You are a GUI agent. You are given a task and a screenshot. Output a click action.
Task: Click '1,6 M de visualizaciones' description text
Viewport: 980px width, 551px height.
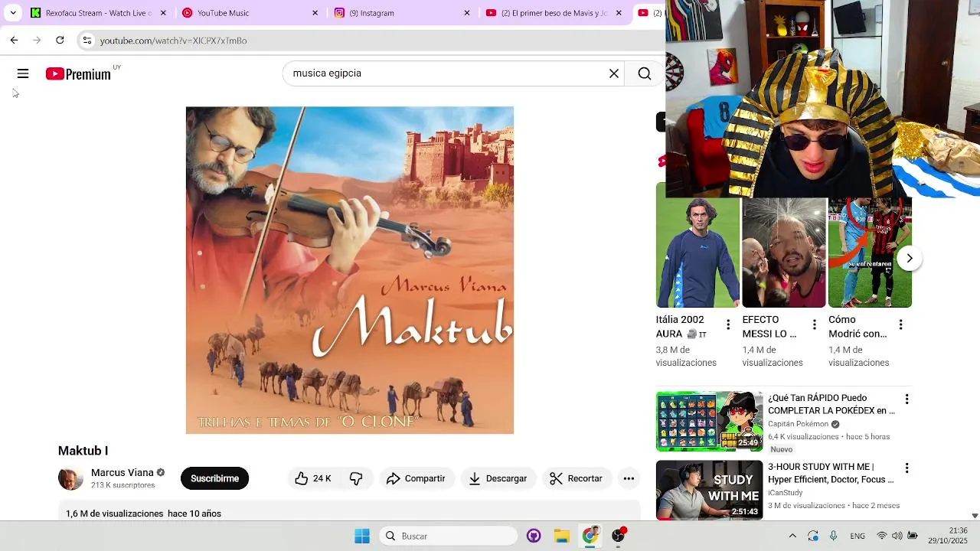(x=115, y=514)
